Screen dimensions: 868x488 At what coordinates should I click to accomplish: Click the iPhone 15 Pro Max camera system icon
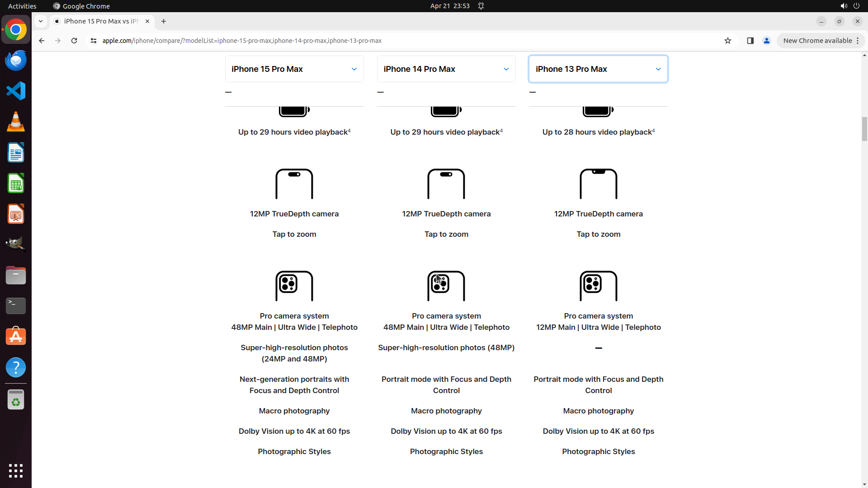[x=294, y=286]
